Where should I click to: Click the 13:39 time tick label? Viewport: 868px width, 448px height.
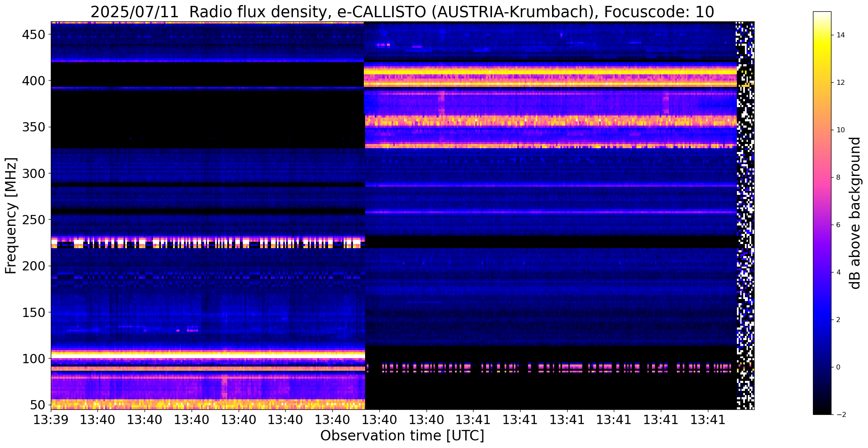pyautogui.click(x=51, y=420)
